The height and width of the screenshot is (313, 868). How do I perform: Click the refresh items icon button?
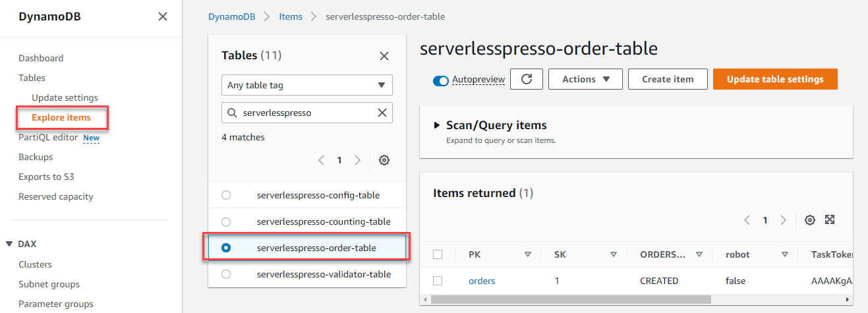[x=527, y=79]
